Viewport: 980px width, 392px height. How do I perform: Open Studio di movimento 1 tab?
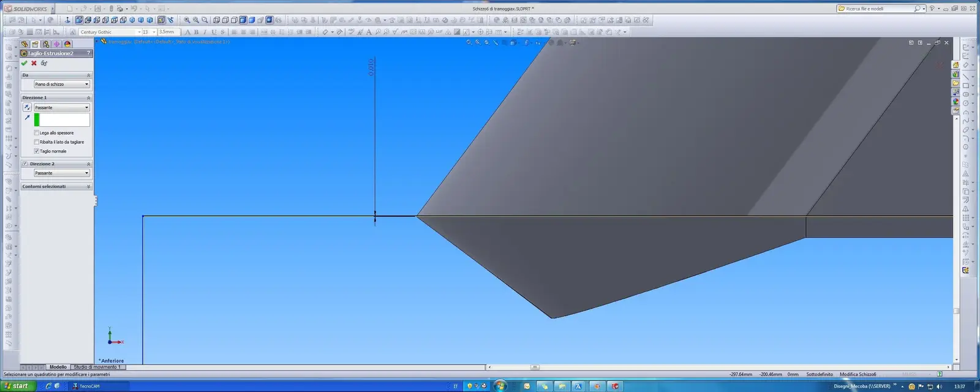(97, 367)
